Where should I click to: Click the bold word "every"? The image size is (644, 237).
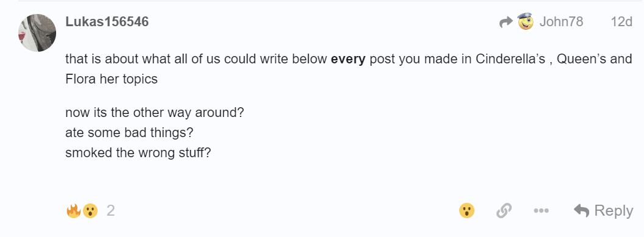[348, 59]
